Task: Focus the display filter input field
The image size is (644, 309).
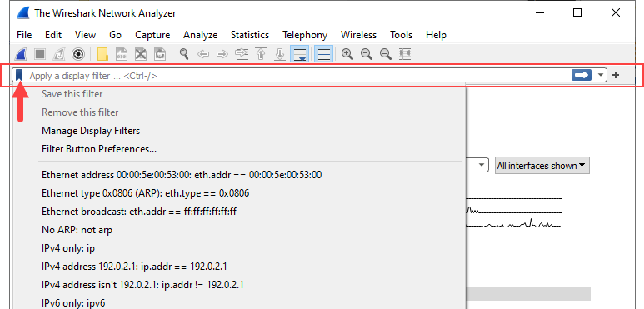Action: point(299,76)
